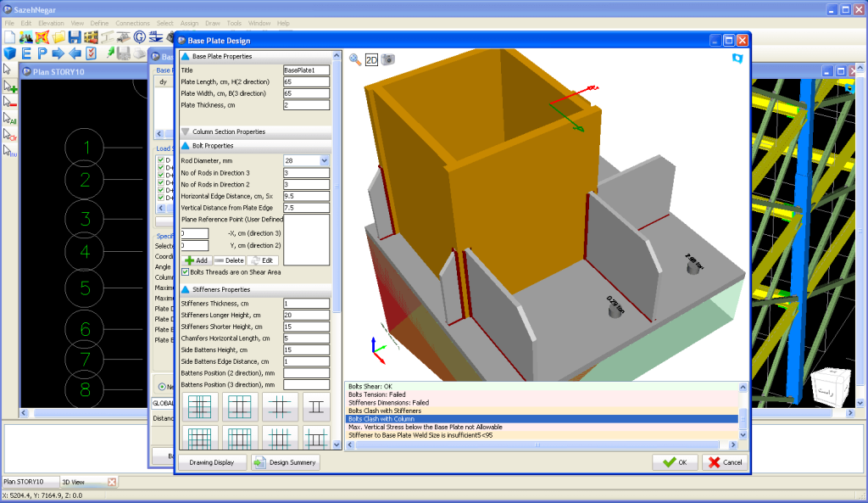Image resolution: width=868 pixels, height=503 pixels.
Task: Open the Rod Diameter dropdown
Action: click(x=324, y=160)
